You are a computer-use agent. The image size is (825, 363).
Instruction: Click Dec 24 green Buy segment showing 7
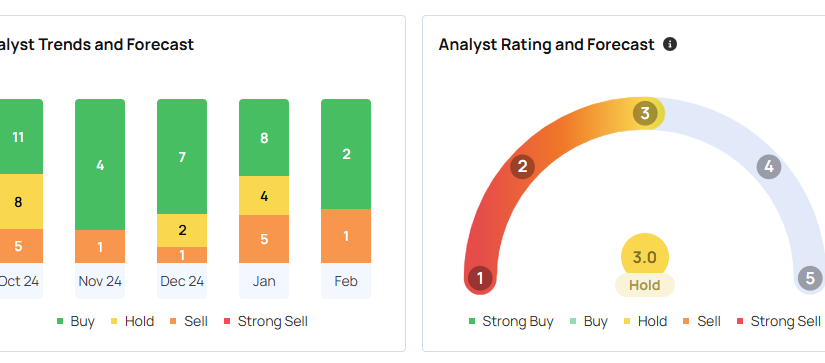click(x=182, y=157)
